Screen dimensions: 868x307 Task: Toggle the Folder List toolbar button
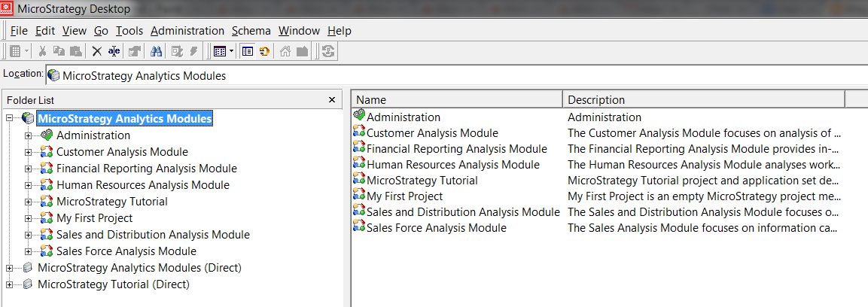[x=248, y=51]
